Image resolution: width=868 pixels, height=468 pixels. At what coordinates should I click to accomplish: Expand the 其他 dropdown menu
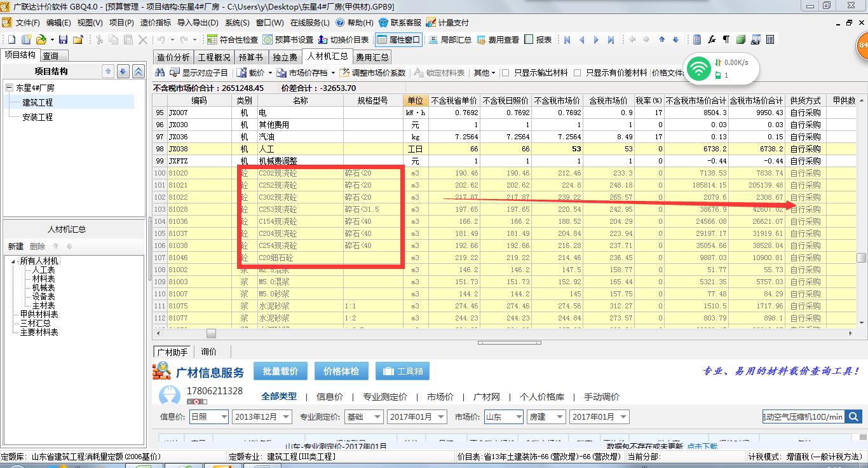click(x=485, y=72)
